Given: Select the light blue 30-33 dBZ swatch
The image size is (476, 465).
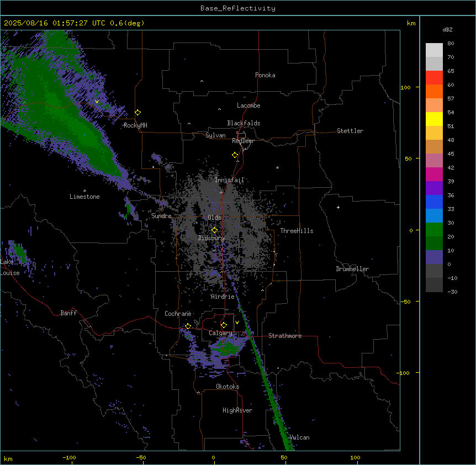Looking at the screenshot, I should point(434,216).
